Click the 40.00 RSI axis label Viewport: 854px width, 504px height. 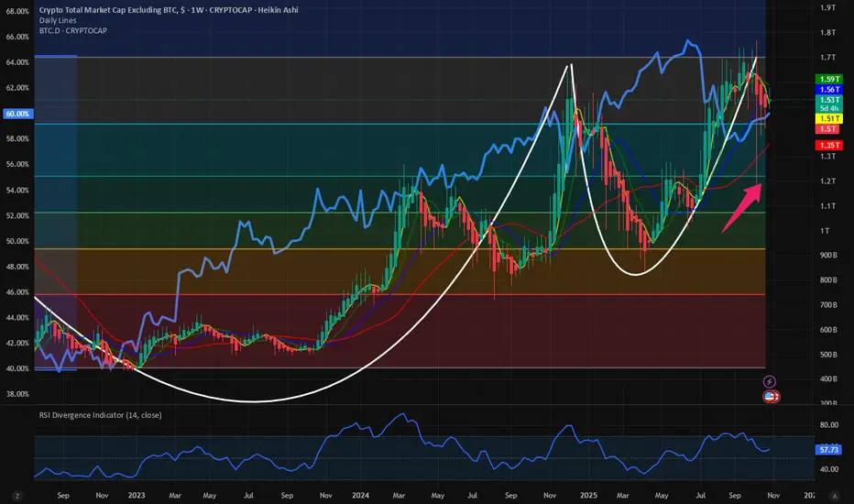click(829, 469)
